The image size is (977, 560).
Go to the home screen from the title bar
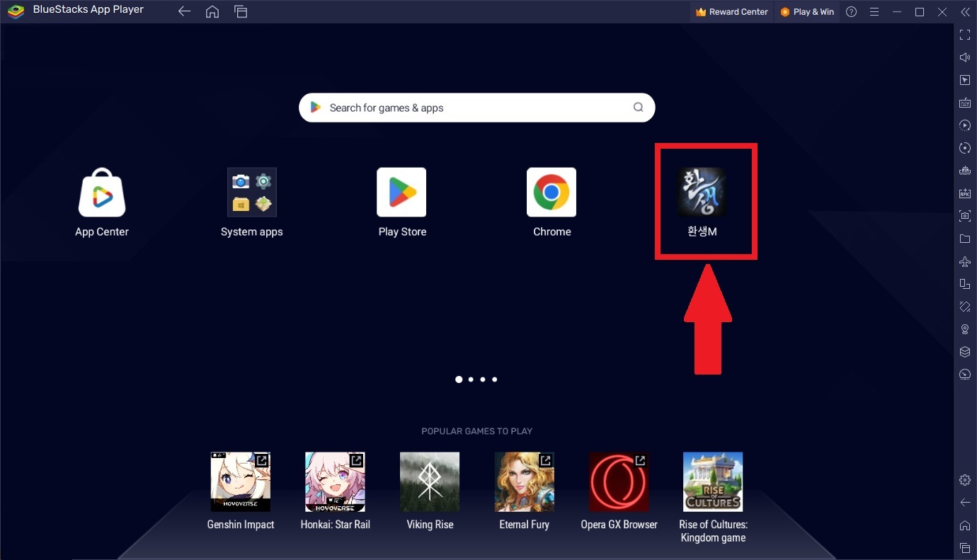pyautogui.click(x=212, y=11)
